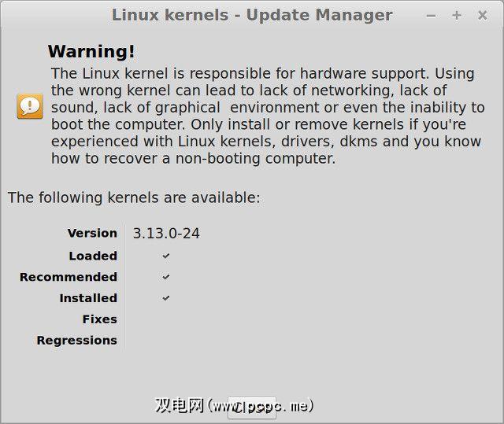504x424 pixels.
Task: Click the Linux kernels title bar text
Action: click(x=252, y=15)
